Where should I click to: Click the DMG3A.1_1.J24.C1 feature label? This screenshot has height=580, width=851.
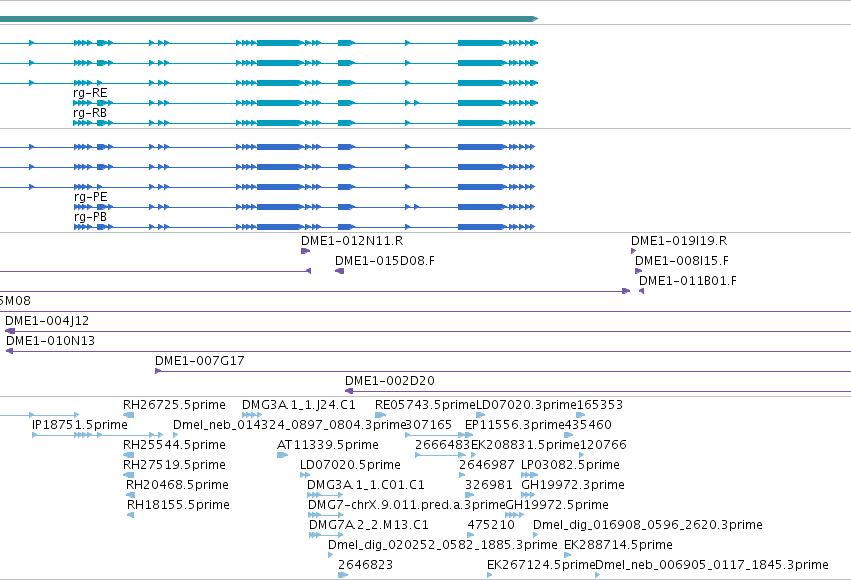click(299, 405)
